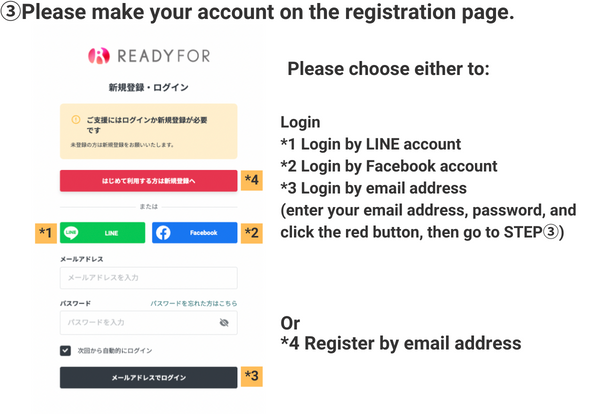Click the 新規登録・ログイン page heading

point(148,87)
